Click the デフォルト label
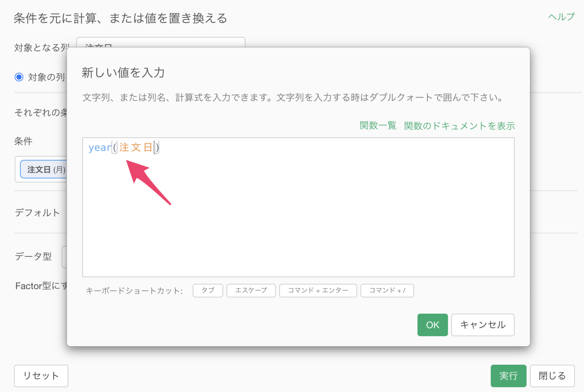This screenshot has width=584, height=392. (x=37, y=213)
